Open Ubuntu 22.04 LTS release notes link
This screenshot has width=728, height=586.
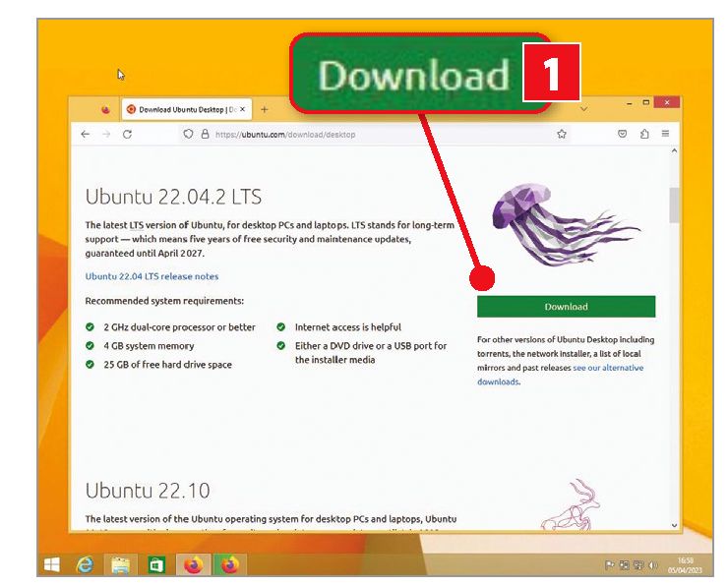tap(152, 276)
